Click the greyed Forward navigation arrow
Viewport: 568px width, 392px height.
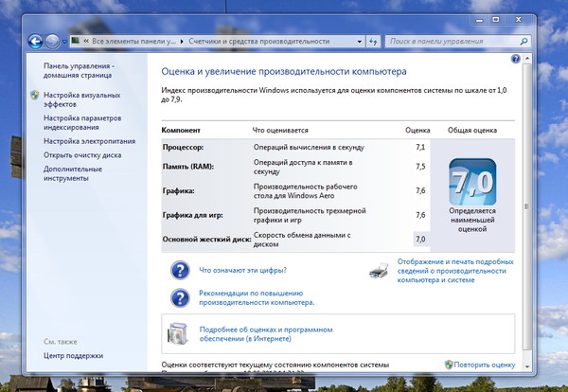52,42
